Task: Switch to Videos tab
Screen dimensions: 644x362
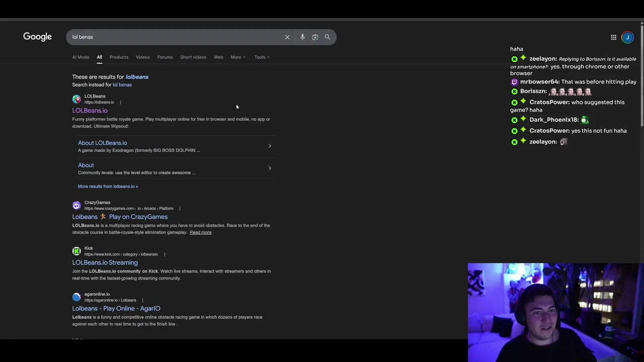Action: (143, 57)
